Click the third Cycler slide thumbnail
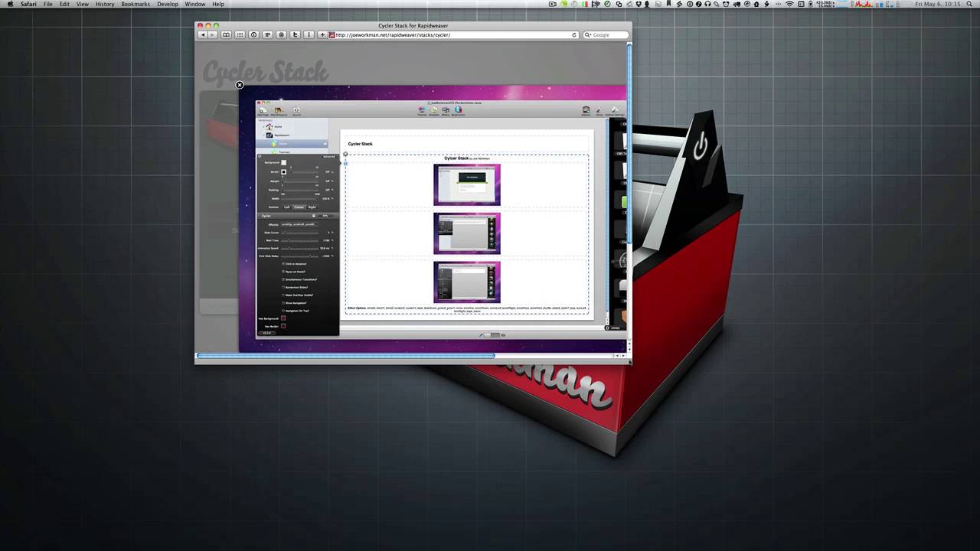Screen dimensions: 980x551 click(x=467, y=282)
